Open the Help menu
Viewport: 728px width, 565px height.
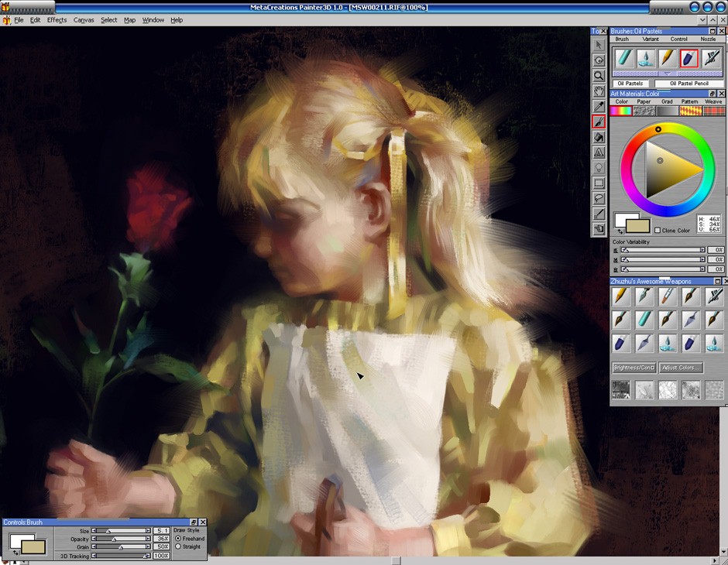click(x=177, y=20)
